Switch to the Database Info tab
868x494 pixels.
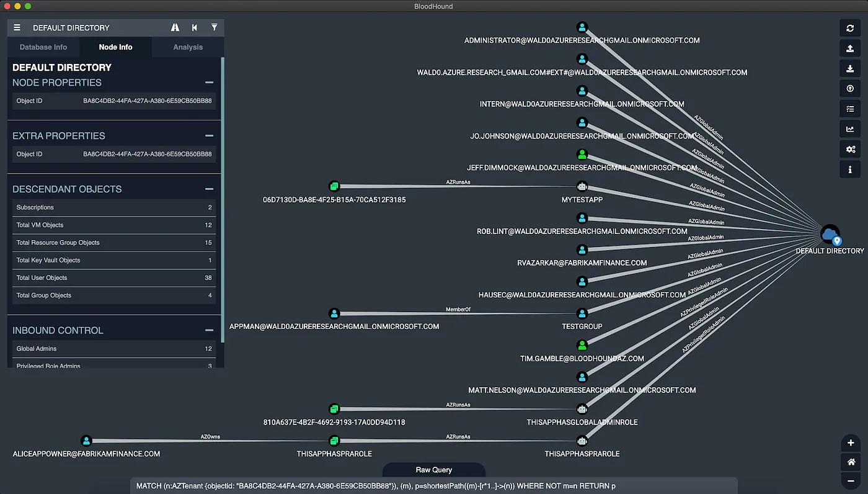pos(43,47)
